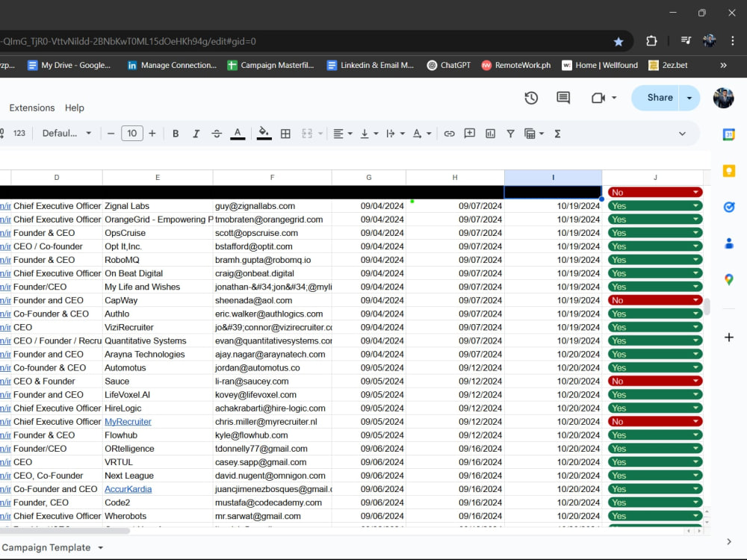Open Campaign Template sheet tab menu
This screenshot has height=560, width=747.
(x=101, y=547)
